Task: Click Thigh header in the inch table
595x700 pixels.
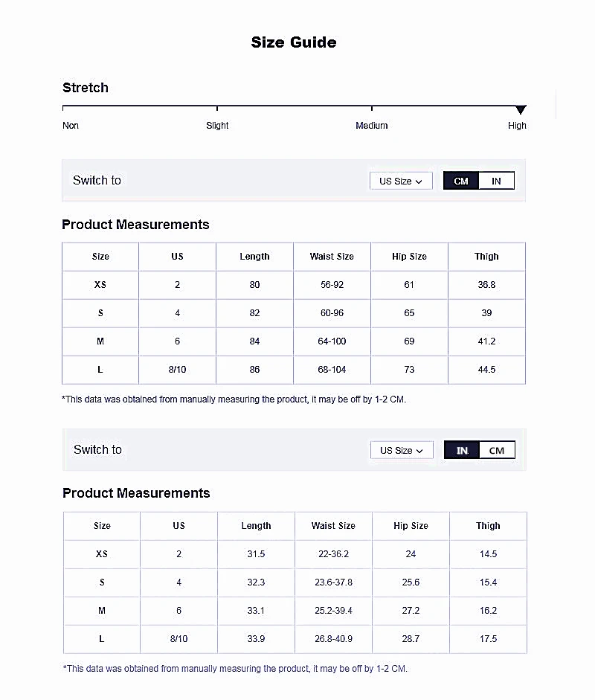Action: pyautogui.click(x=488, y=526)
